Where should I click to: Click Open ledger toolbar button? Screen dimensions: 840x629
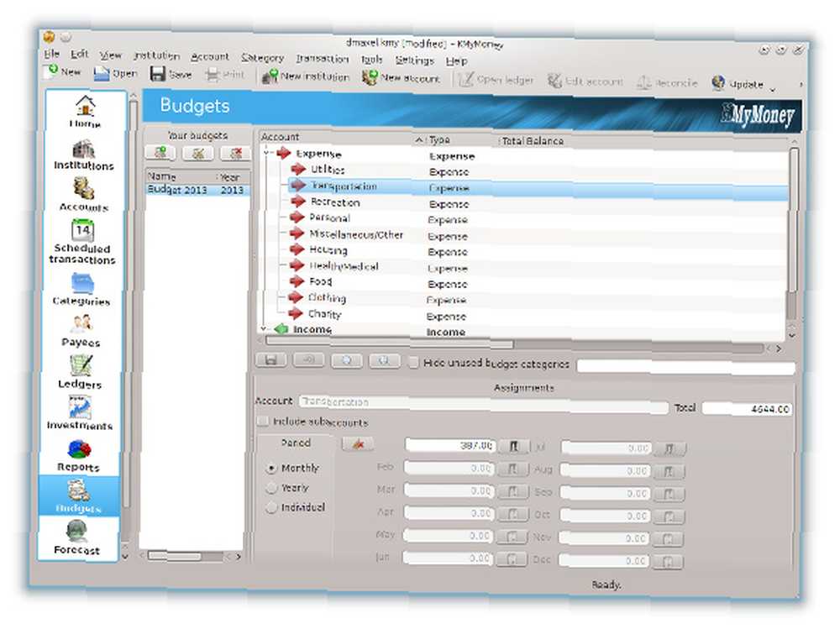click(496, 80)
